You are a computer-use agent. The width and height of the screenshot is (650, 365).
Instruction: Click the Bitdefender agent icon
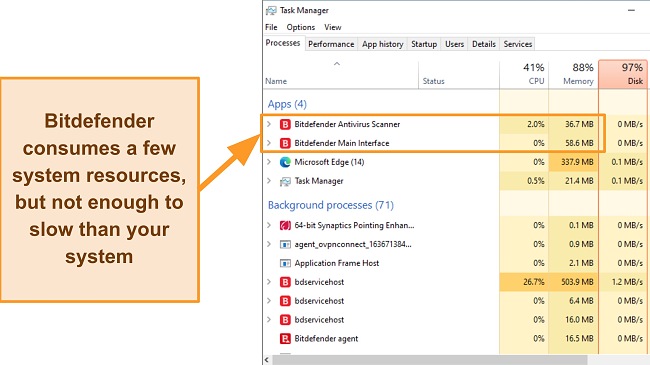pyautogui.click(x=285, y=338)
